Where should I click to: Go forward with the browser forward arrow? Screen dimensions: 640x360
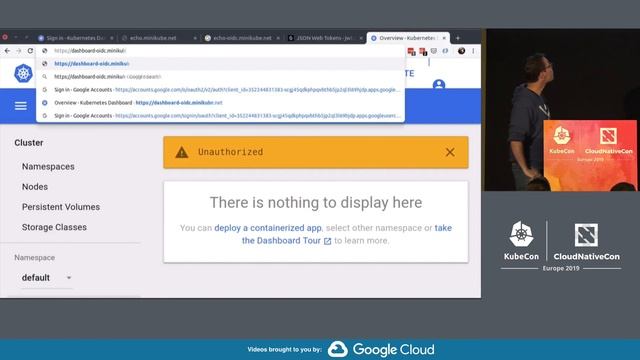pos(19,51)
